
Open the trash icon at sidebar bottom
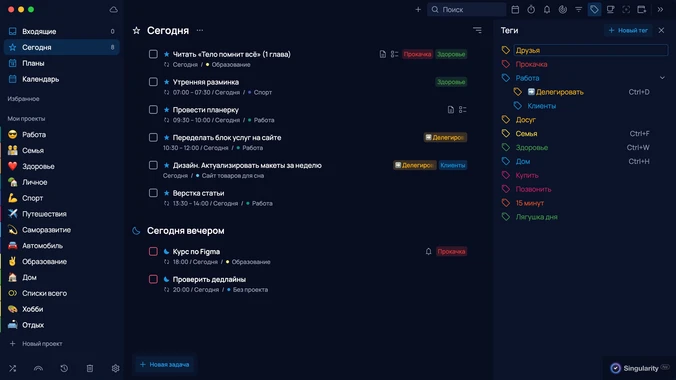click(90, 368)
